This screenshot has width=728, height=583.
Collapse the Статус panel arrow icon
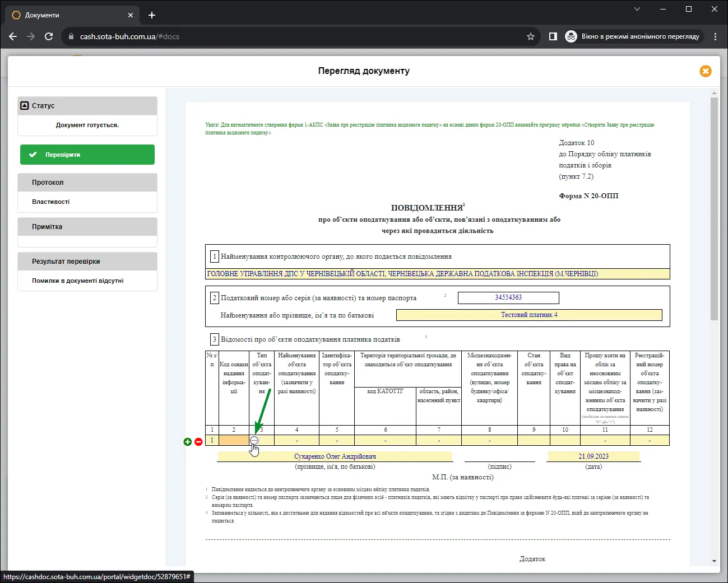[24, 105]
